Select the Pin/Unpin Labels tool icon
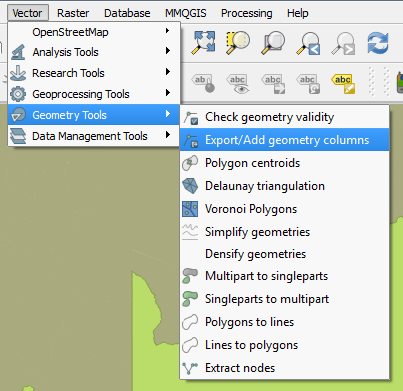Screen dimensions: 403x391 click(203, 83)
